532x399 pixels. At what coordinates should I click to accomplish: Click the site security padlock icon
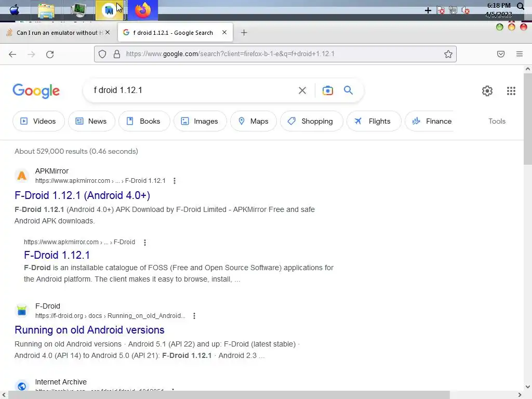pos(117,54)
